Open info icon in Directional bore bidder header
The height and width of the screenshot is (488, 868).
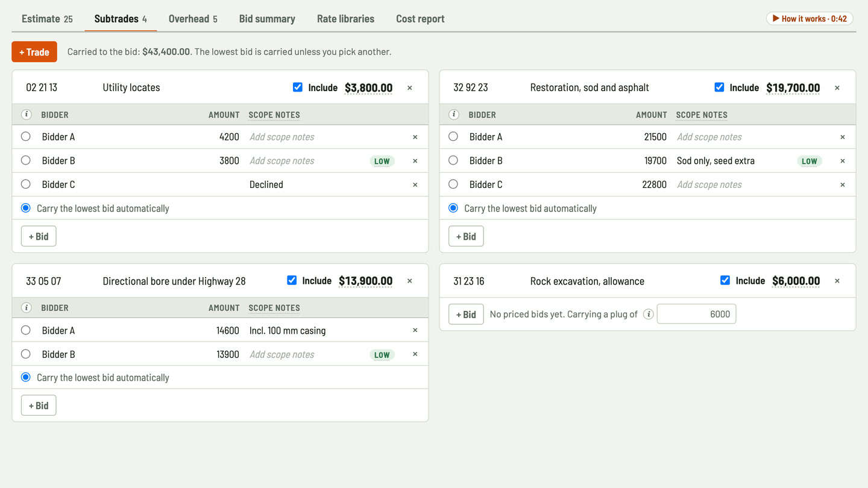point(27,308)
